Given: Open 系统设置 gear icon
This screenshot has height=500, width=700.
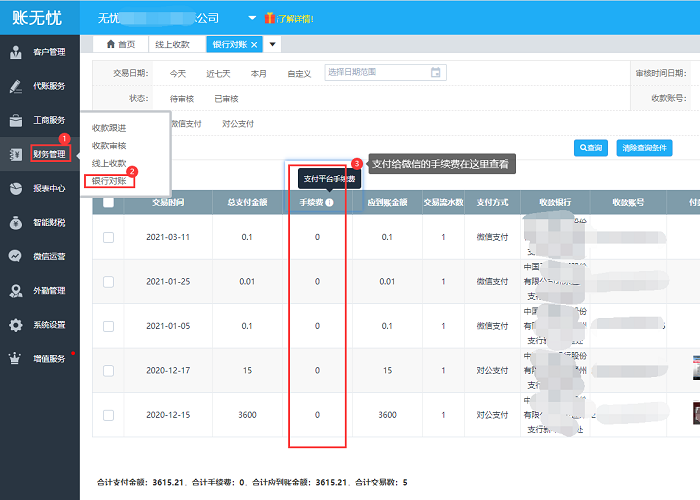Looking at the screenshot, I should click(16, 324).
